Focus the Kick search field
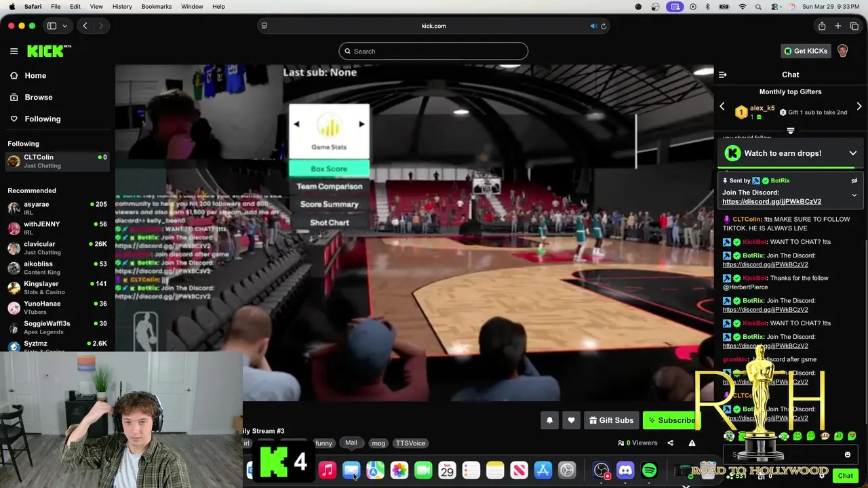The height and width of the screenshot is (488, 868). [x=433, y=51]
